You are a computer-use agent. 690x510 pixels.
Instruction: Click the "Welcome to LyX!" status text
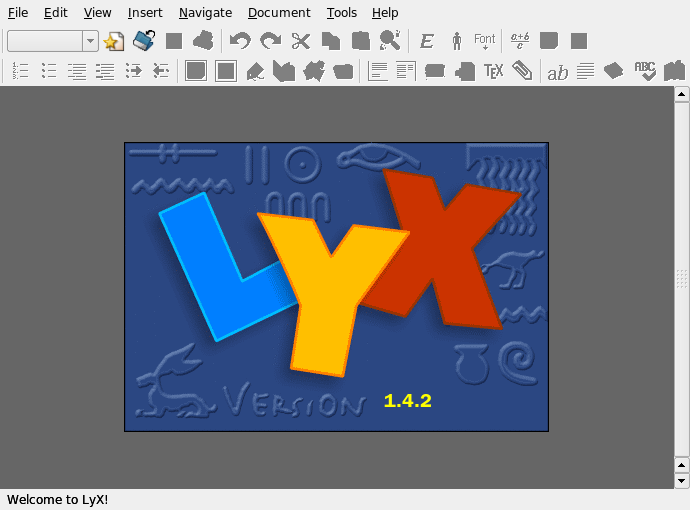click(57, 500)
